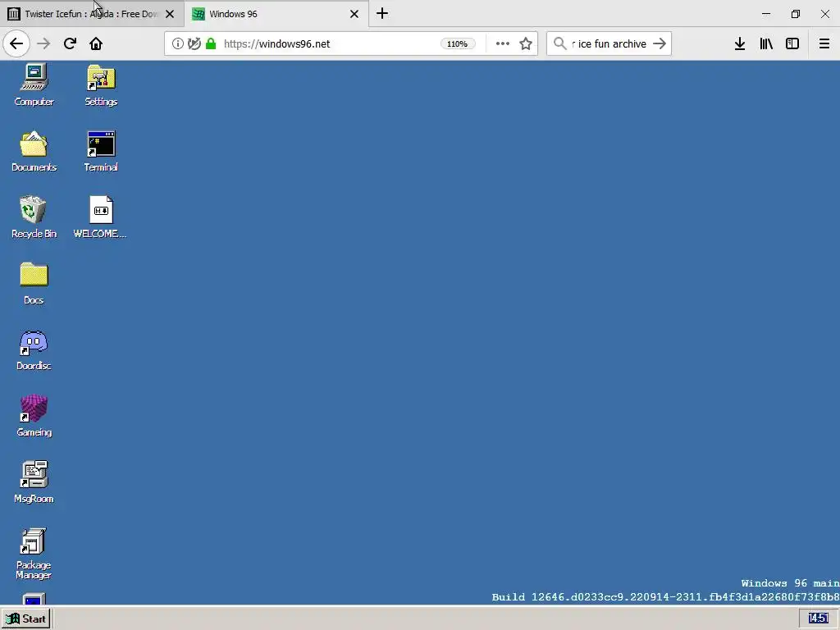This screenshot has height=630, width=840.
Task: Toggle the browser sidebar
Action: pyautogui.click(x=792, y=43)
